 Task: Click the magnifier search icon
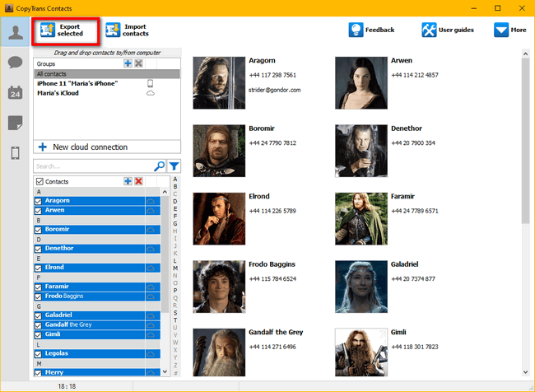[x=160, y=166]
